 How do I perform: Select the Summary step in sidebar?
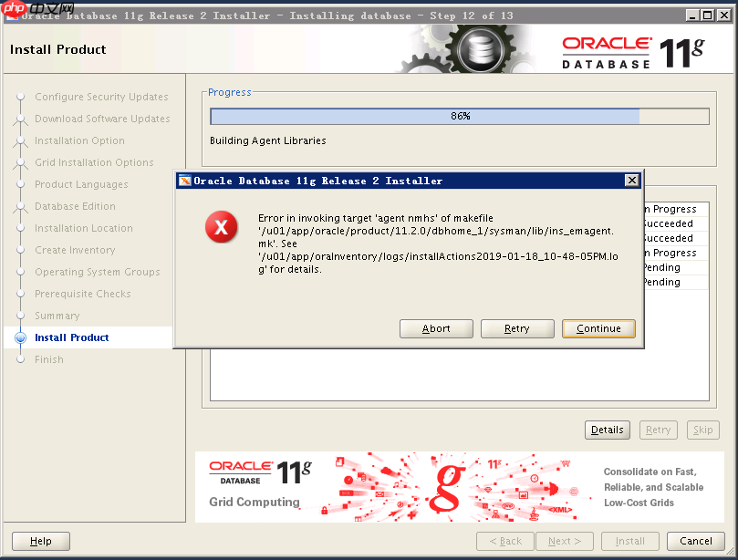tap(57, 316)
